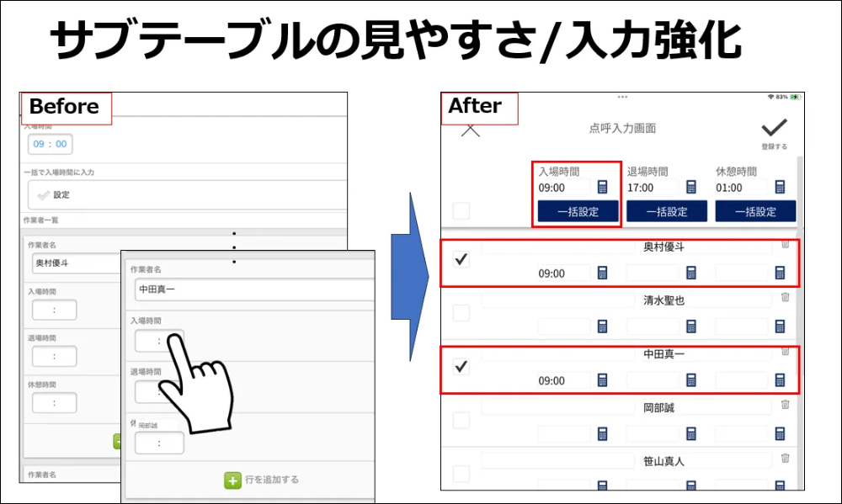842x504 pixels.
Task: Delete 奥村優斗 row with trash icon
Action: coord(785,244)
